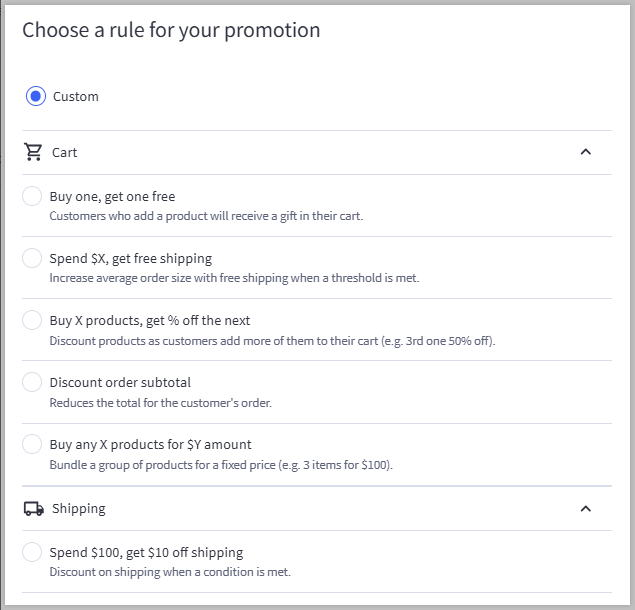Click "Reduces the total for the customer's order" text
The height and width of the screenshot is (610, 635).
point(160,403)
